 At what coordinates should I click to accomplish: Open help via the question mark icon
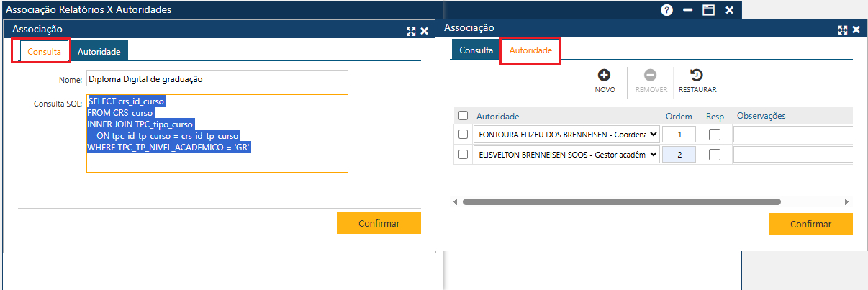[667, 10]
